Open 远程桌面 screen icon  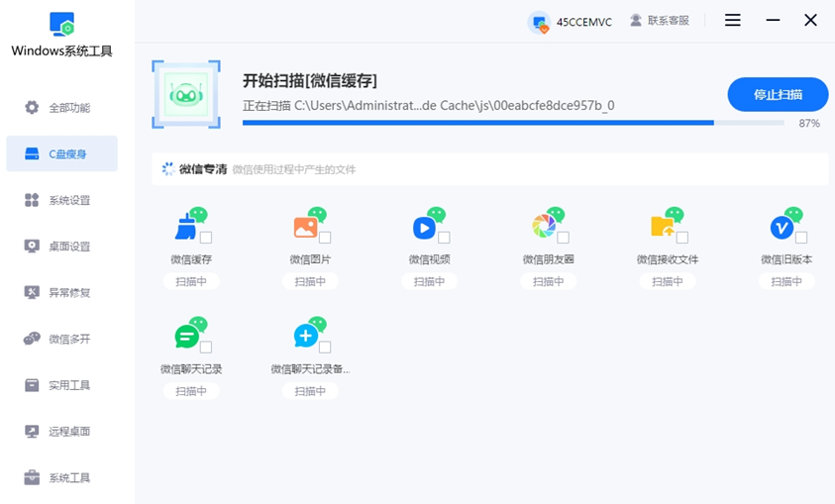(32, 431)
